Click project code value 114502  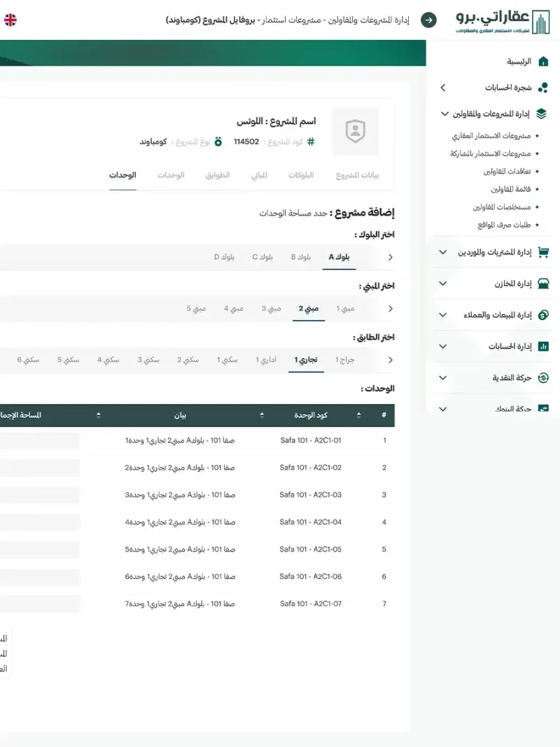click(246, 141)
